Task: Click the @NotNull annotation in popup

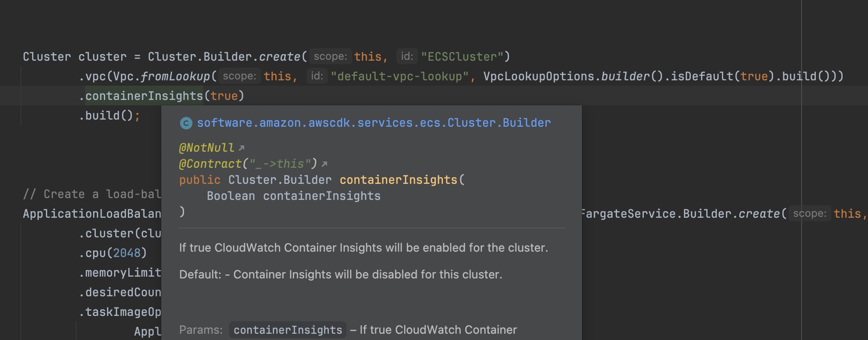Action: [206, 148]
